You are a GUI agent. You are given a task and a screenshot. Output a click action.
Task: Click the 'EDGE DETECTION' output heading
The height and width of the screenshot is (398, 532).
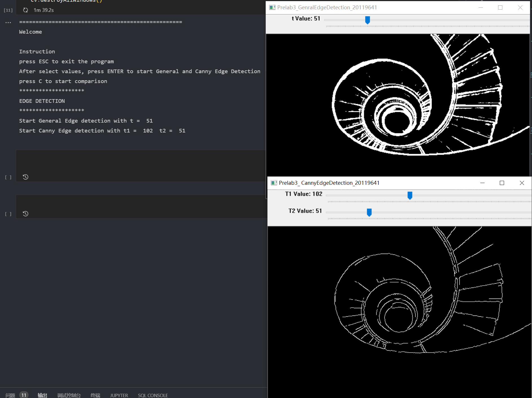pyautogui.click(x=42, y=101)
